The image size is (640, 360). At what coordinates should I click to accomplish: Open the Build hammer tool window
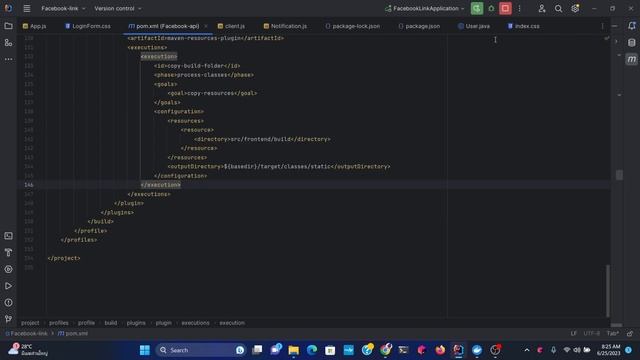pyautogui.click(x=8, y=253)
